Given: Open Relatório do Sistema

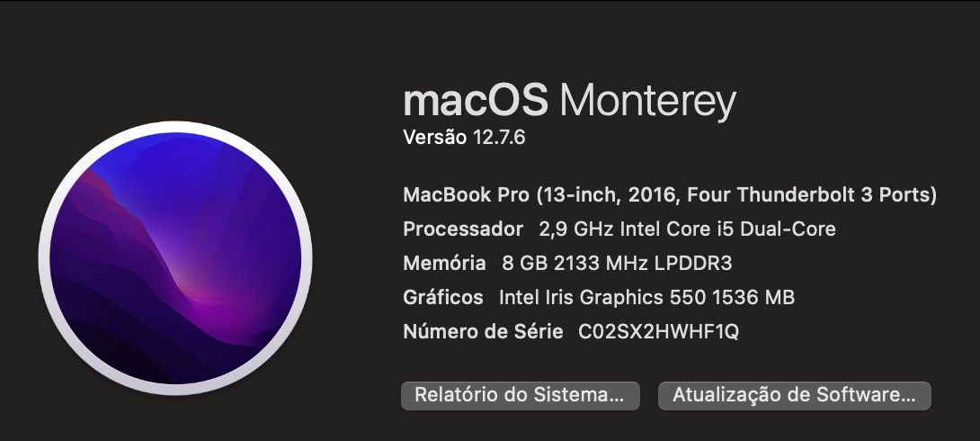Looking at the screenshot, I should point(520,396).
